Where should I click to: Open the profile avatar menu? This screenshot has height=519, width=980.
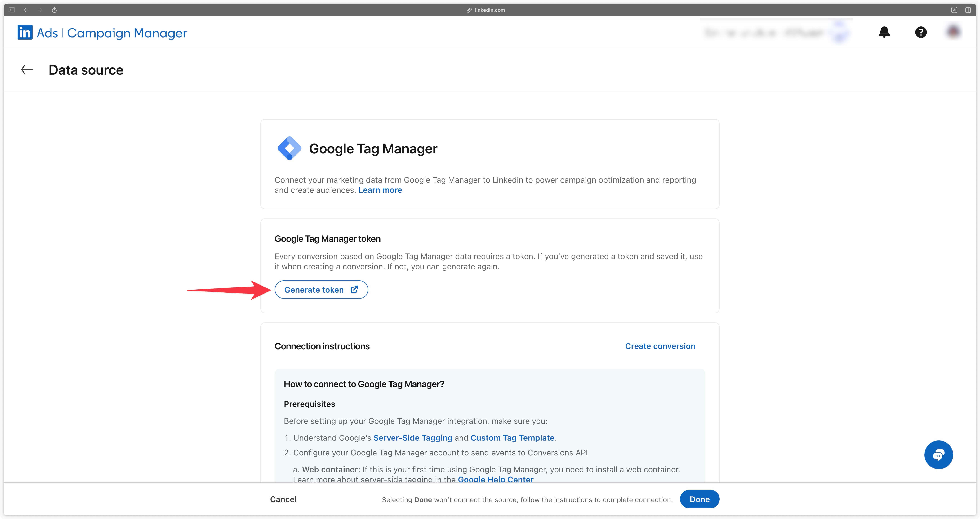coord(953,32)
